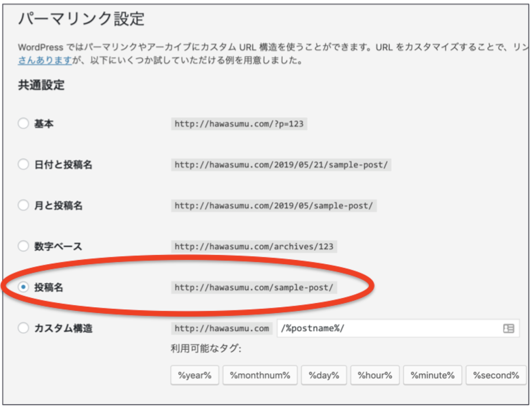Click the %second% tag button
Image resolution: width=532 pixels, height=410 pixels.
(x=496, y=376)
